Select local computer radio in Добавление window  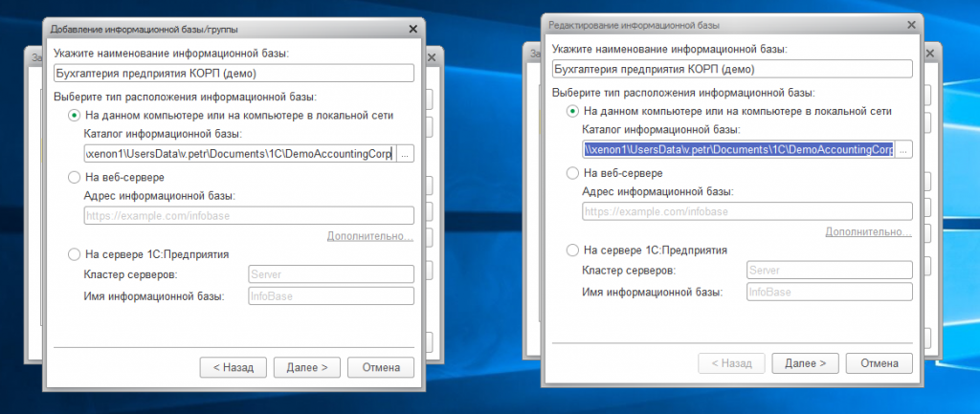[75, 115]
